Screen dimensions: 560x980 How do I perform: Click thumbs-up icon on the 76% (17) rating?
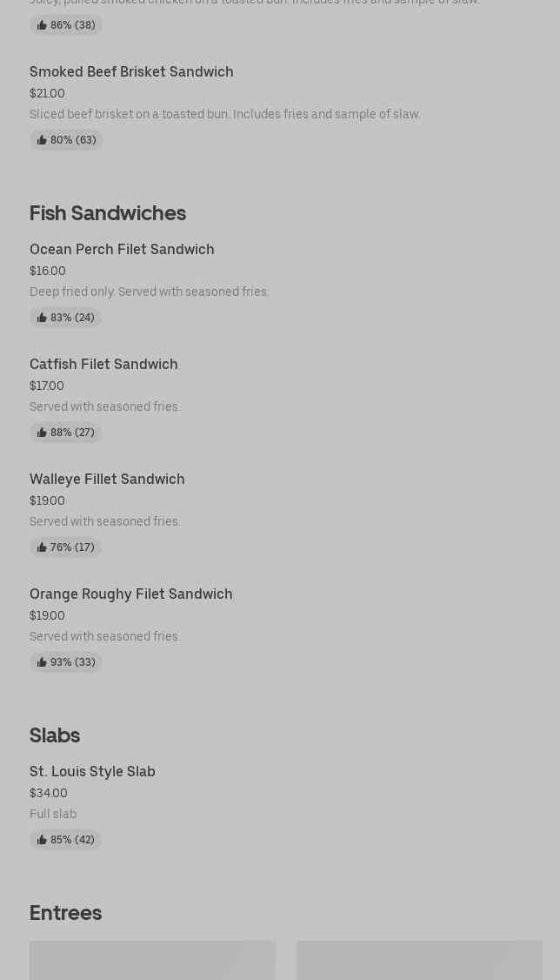tap(42, 547)
